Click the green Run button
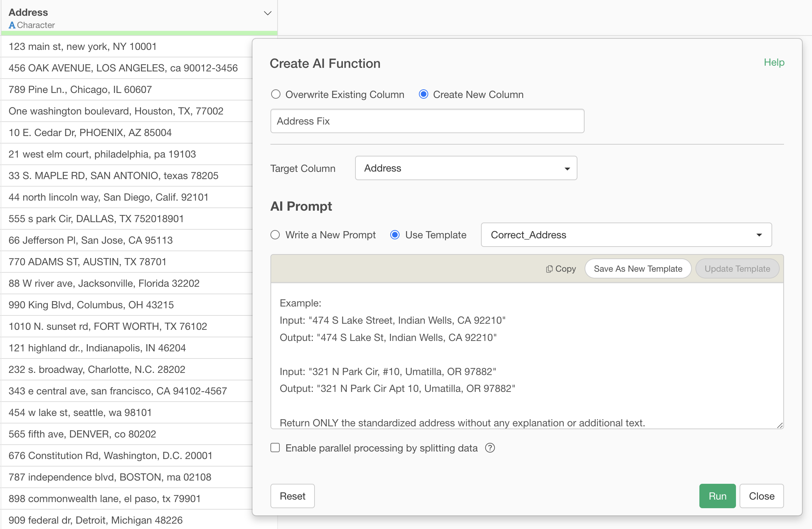The image size is (812, 529). 717,496
